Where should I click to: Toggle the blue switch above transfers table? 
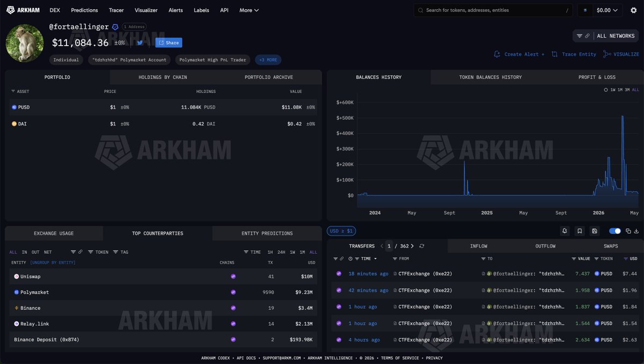click(615, 231)
